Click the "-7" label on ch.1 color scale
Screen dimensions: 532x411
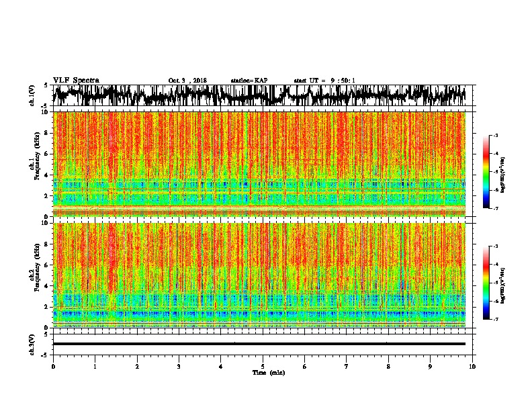coord(495,208)
